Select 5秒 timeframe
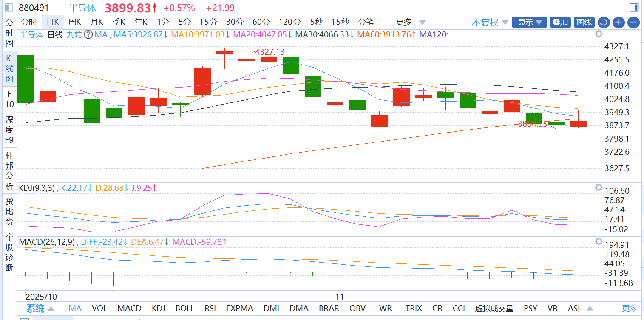The height and width of the screenshot is (320, 644). [316, 22]
